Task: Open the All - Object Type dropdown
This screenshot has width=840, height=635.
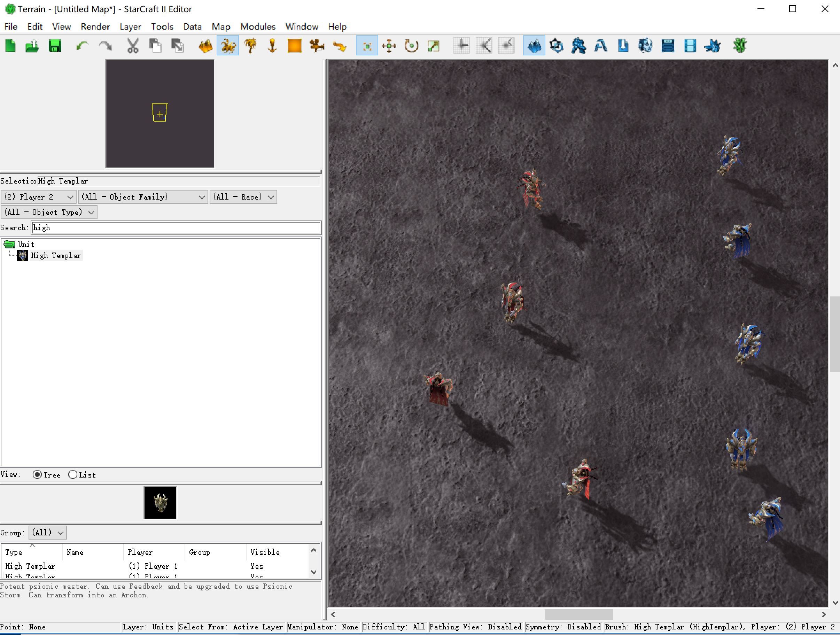Action: (x=49, y=212)
